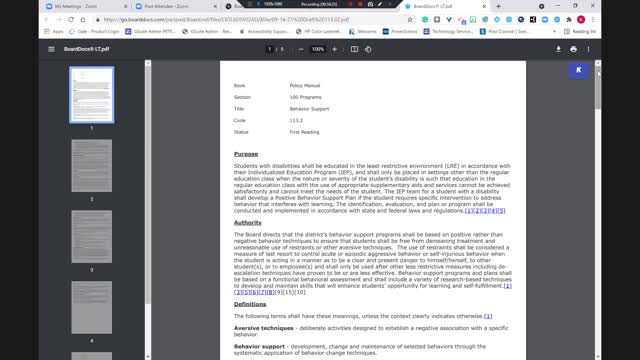This screenshot has height=360, width=640.
Task: Rotate the PDF counterclockwise
Action: pos(368,49)
